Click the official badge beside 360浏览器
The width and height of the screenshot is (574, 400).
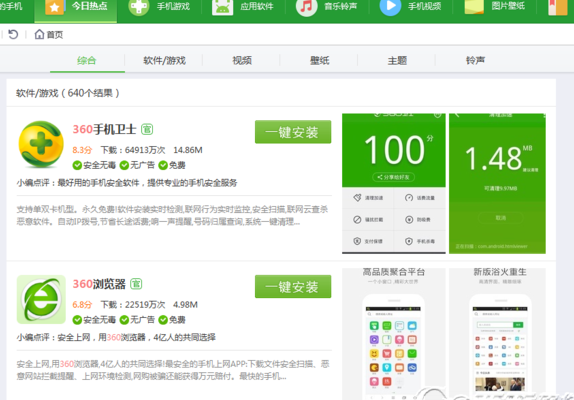136,284
